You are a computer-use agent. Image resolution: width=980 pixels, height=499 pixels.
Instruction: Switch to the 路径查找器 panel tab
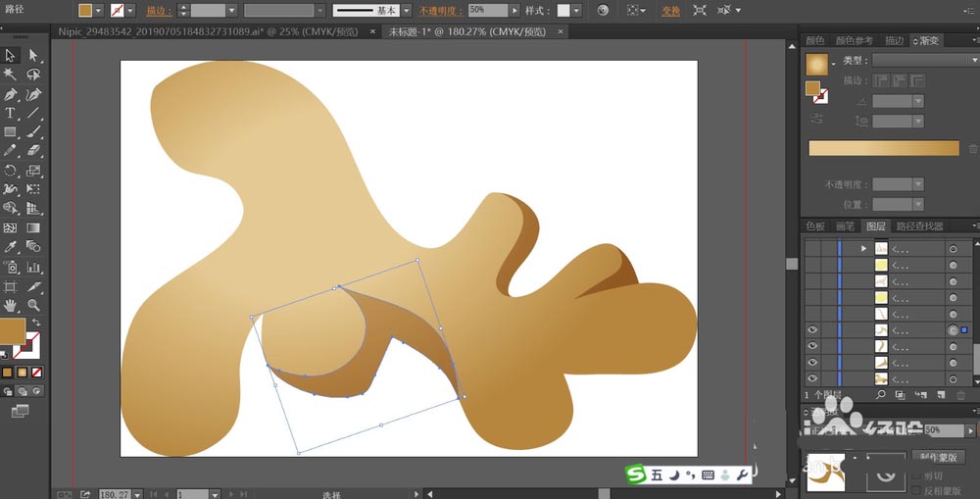[x=919, y=226]
